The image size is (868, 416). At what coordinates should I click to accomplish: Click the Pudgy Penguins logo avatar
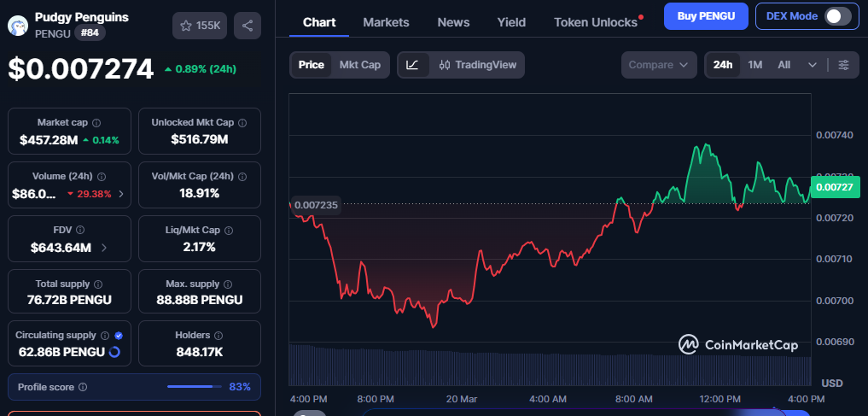(x=18, y=26)
